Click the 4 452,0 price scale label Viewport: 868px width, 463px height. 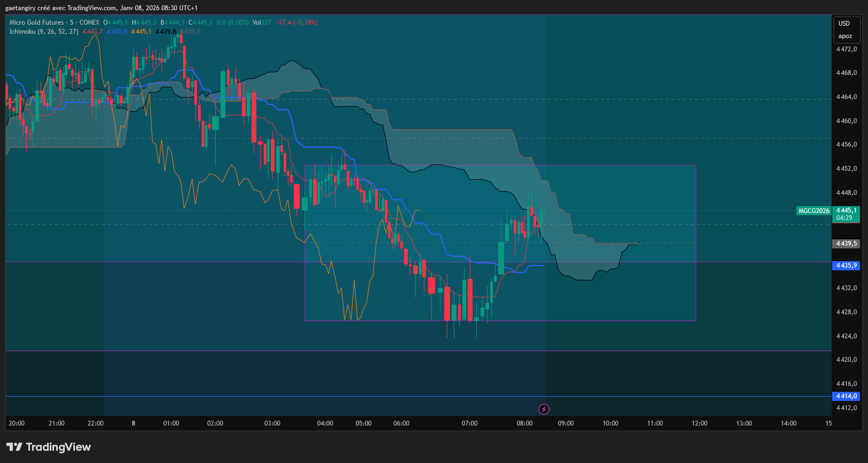click(847, 169)
